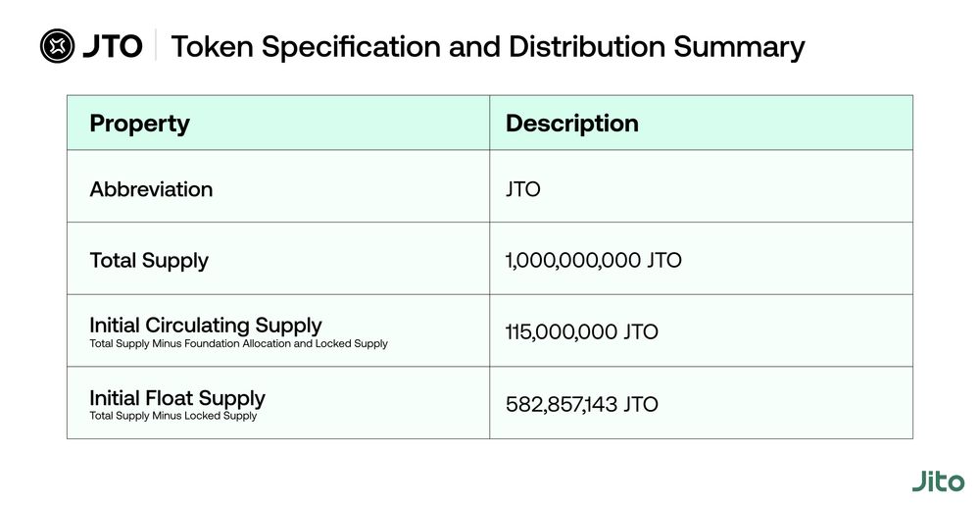Viewport: 980px width, 505px height.
Task: Click the vertical divider next to JTO wordmark
Action: pyautogui.click(x=156, y=46)
